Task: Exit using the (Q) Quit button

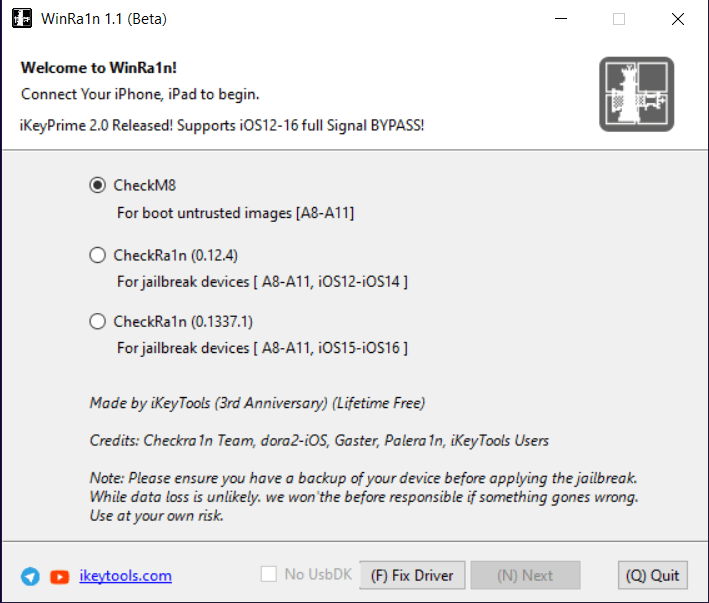Action: click(x=652, y=575)
